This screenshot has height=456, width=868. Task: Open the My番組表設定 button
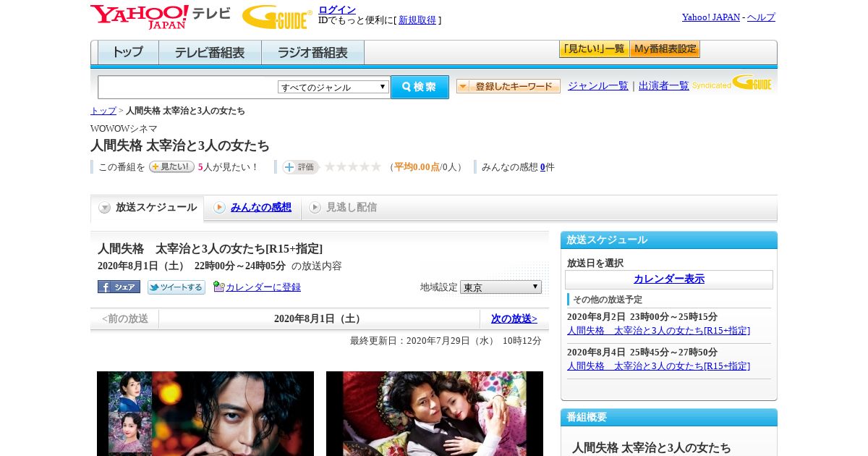665,49
